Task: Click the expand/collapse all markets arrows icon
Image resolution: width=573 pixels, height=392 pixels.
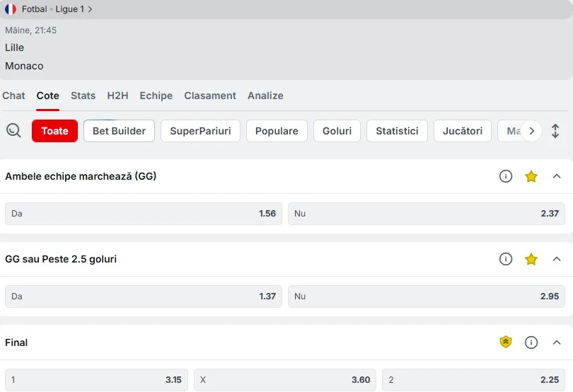Action: (x=555, y=130)
